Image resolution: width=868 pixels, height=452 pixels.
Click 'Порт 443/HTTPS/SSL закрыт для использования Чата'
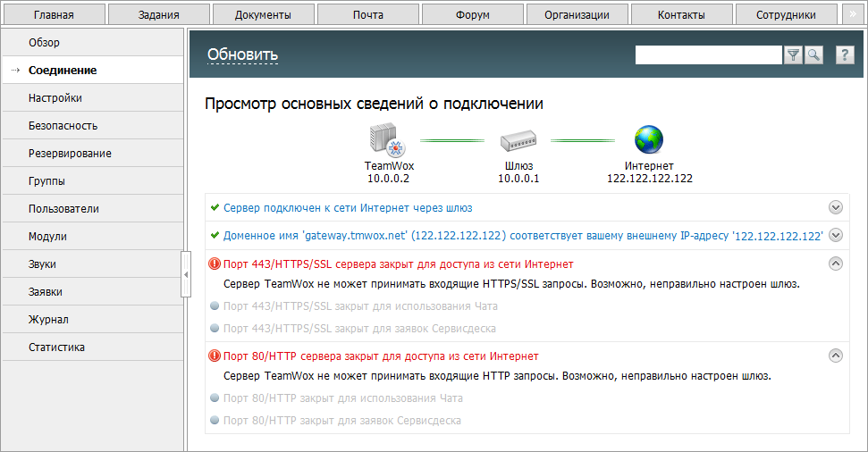point(360,306)
